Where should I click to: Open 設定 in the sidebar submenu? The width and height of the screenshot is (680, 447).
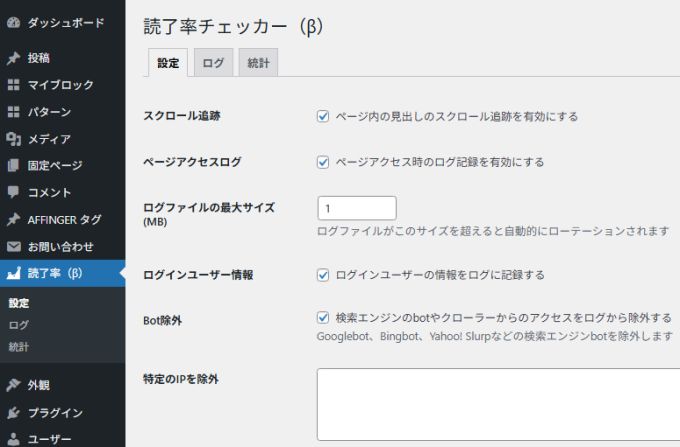point(19,303)
